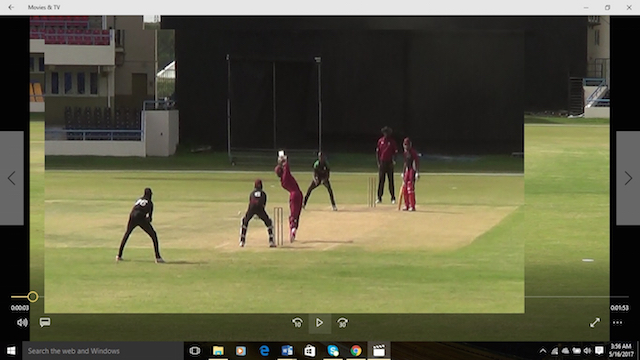
Task: Go to the next video
Action: [x=628, y=178]
